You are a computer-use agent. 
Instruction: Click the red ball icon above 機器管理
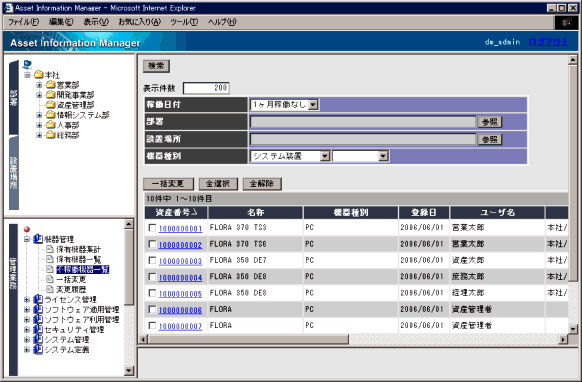tap(27, 229)
